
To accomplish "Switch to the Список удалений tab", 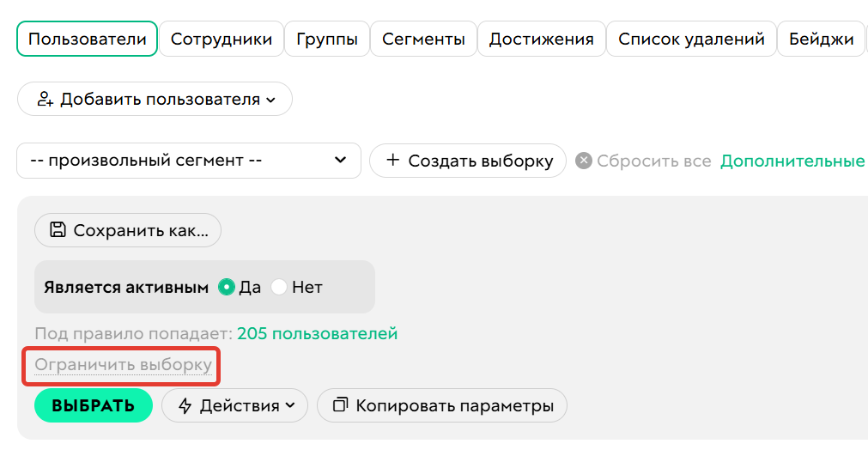I will click(691, 40).
